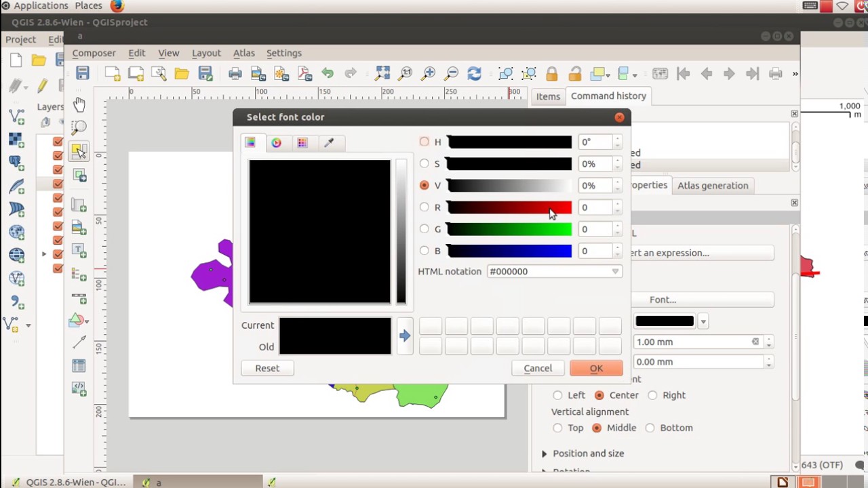Add image tool in composer
This screenshot has height=488, width=868.
79,228
